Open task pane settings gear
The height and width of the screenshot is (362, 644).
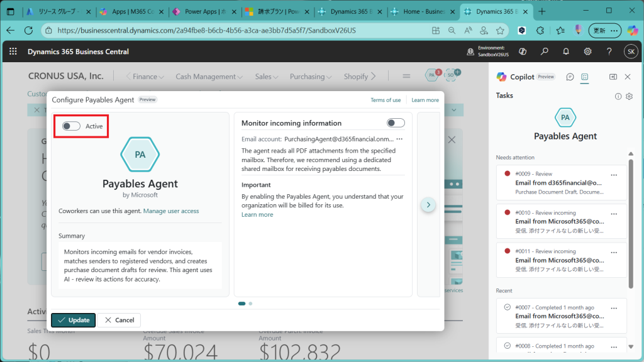(x=629, y=96)
